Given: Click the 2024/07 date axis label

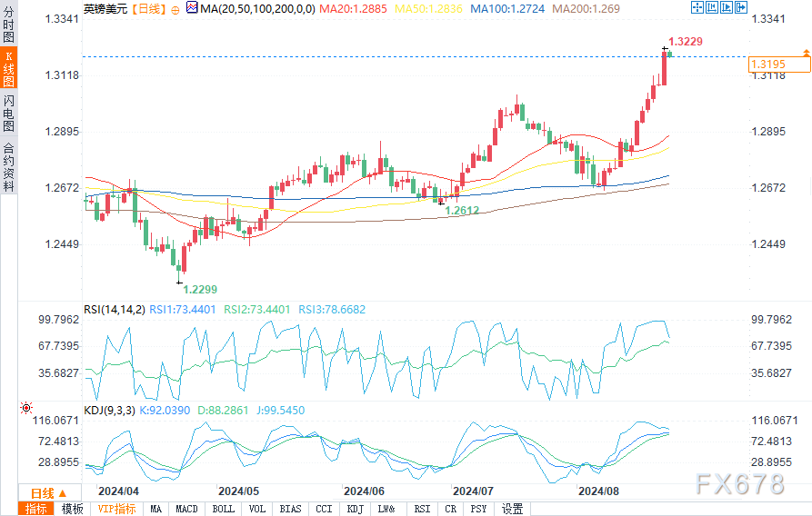Looking at the screenshot, I should pos(473,491).
